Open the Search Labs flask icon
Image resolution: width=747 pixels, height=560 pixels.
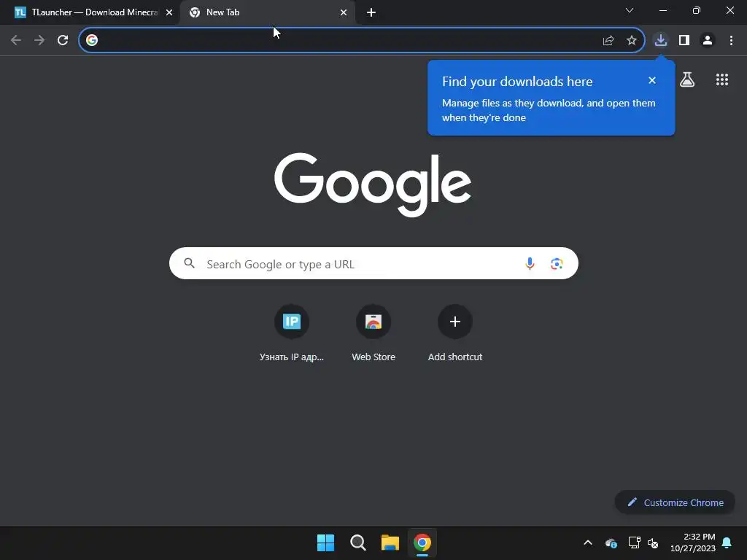point(687,79)
